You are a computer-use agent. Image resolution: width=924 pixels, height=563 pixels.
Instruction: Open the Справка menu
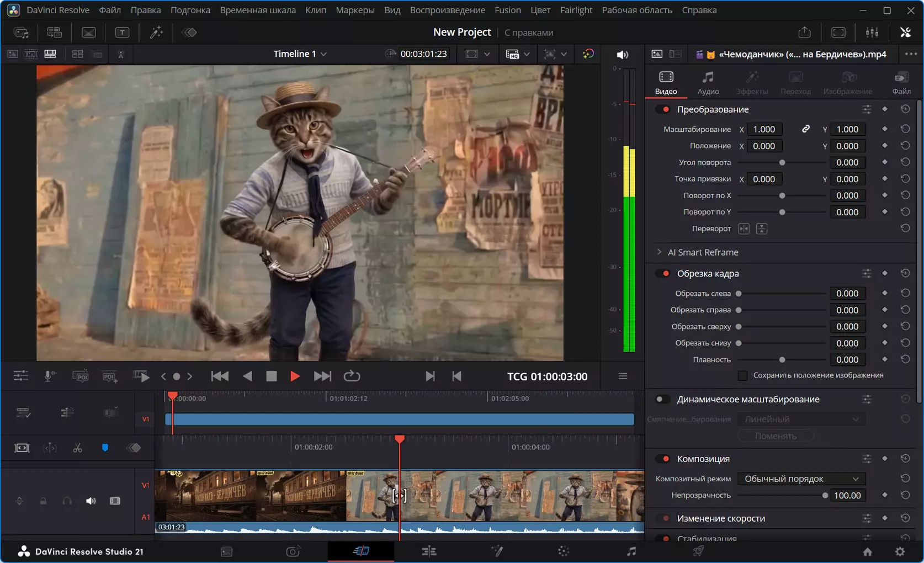699,10
